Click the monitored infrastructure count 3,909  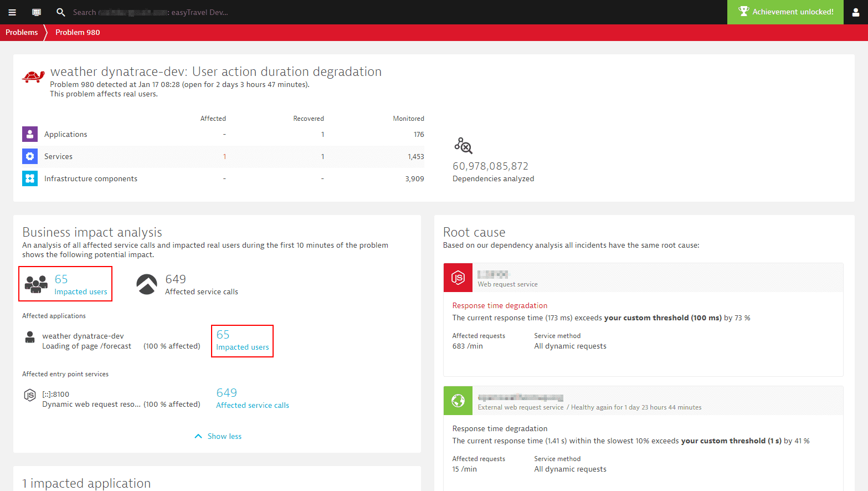pyautogui.click(x=414, y=178)
